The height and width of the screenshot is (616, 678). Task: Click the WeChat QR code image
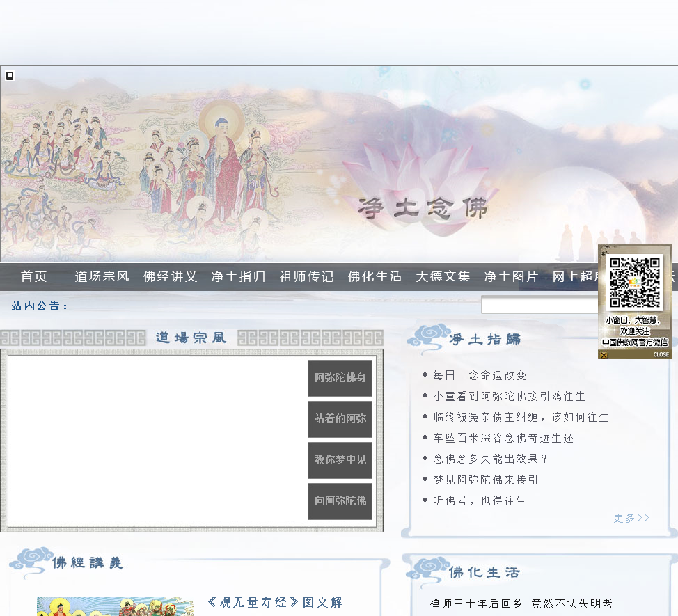click(635, 283)
